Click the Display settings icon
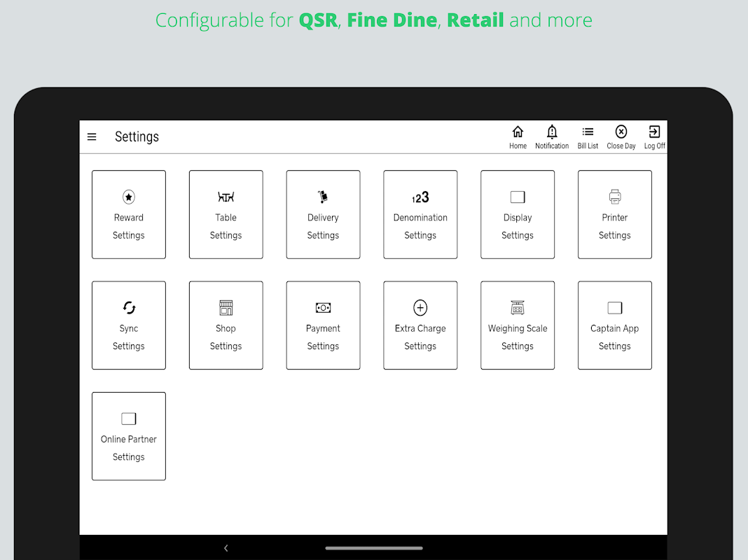This screenshot has height=560, width=748. pyautogui.click(x=518, y=197)
